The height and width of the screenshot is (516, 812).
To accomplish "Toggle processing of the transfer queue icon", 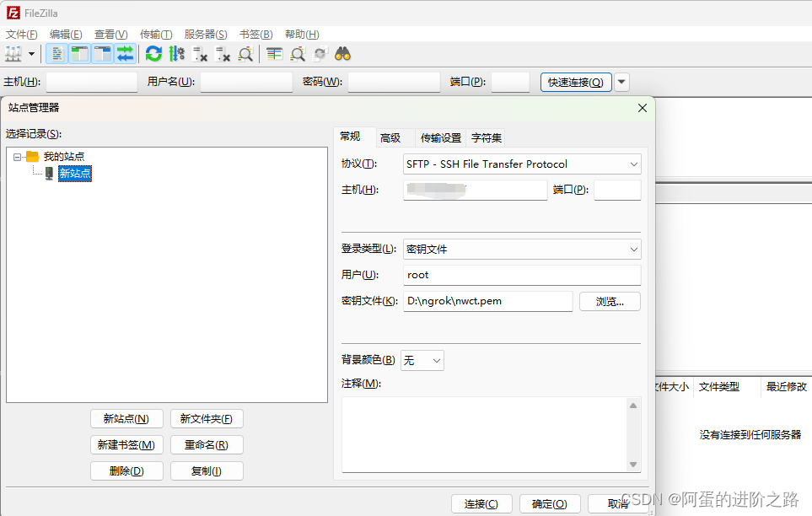I will coord(176,54).
